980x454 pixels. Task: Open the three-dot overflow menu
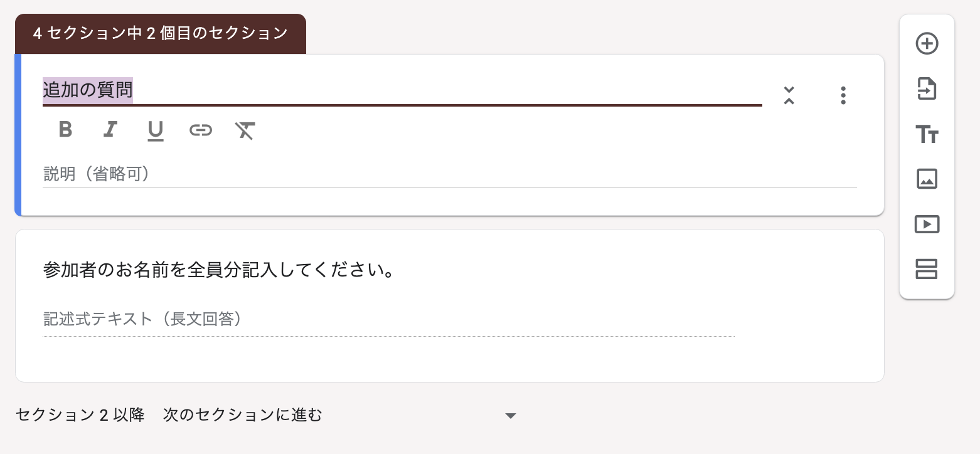click(x=843, y=95)
